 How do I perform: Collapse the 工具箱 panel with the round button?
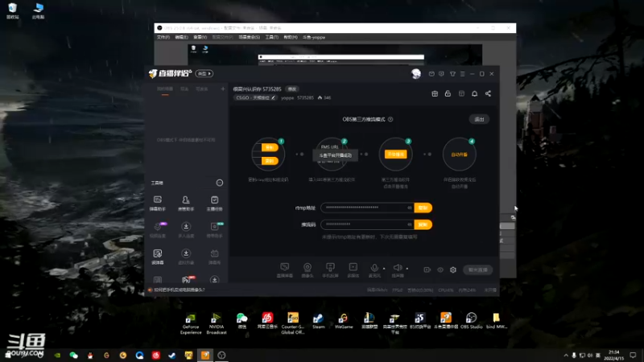tap(220, 183)
